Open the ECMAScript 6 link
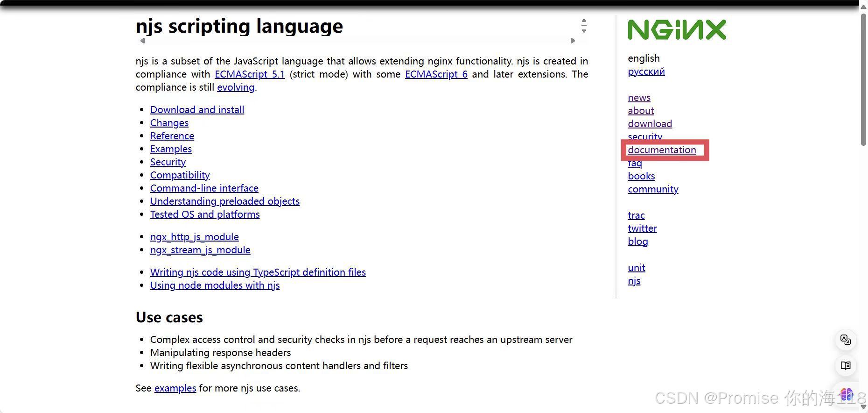 436,74
